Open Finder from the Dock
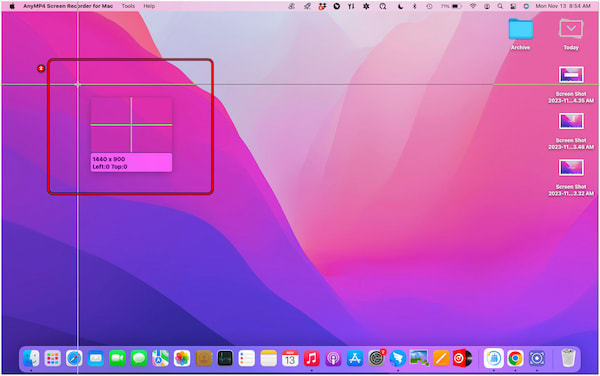Viewport: 600px width, 376px height. 31,358
